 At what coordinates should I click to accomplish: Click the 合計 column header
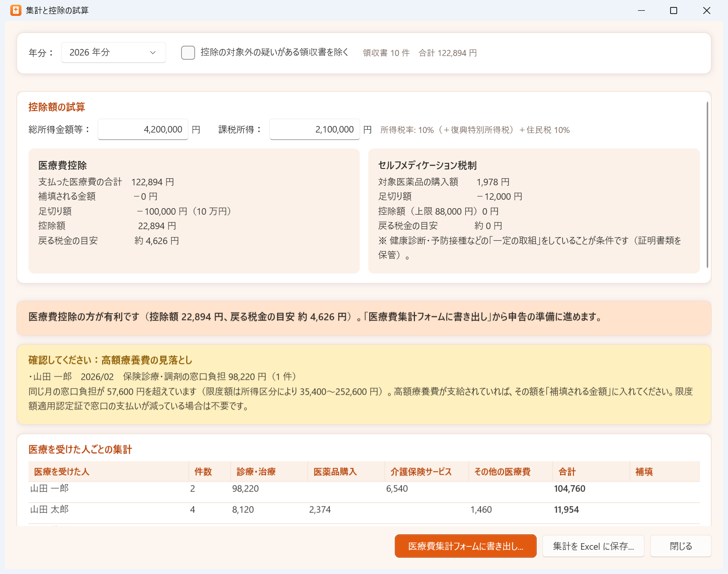click(x=591, y=472)
